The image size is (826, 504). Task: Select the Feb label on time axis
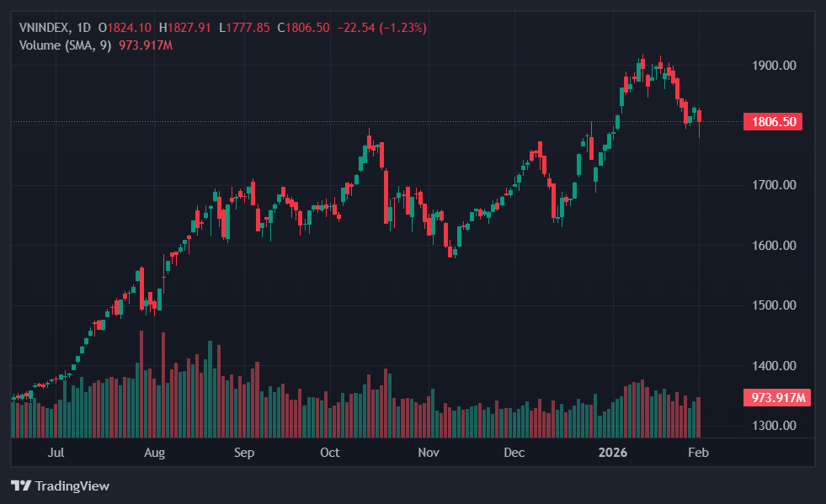coord(698,453)
